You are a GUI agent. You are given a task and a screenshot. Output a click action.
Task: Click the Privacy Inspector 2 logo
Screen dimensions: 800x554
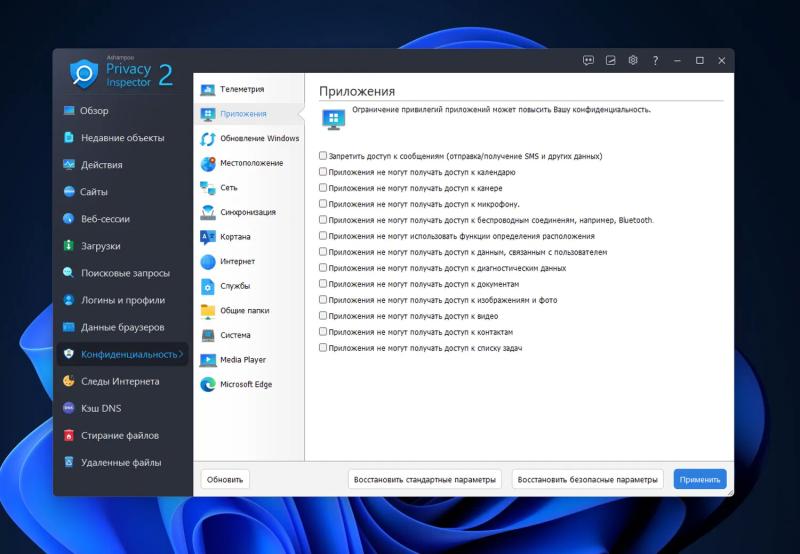pyautogui.click(x=121, y=73)
